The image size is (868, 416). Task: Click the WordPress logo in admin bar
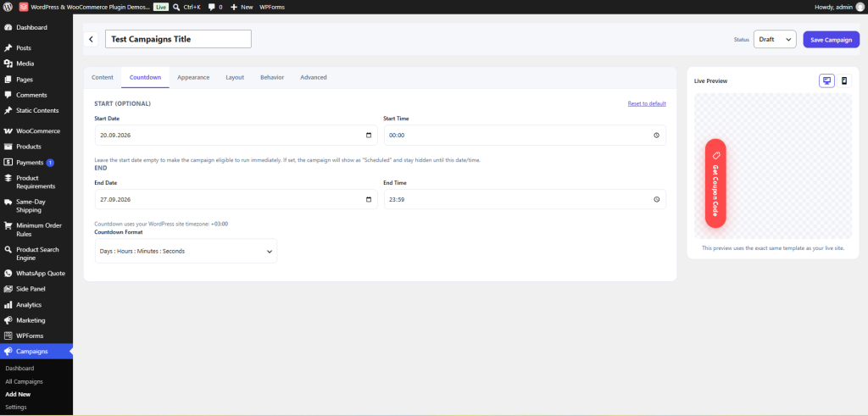pos(8,7)
